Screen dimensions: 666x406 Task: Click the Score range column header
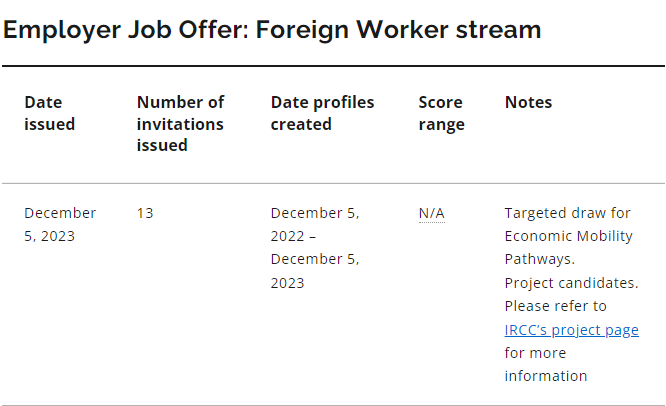pos(441,113)
